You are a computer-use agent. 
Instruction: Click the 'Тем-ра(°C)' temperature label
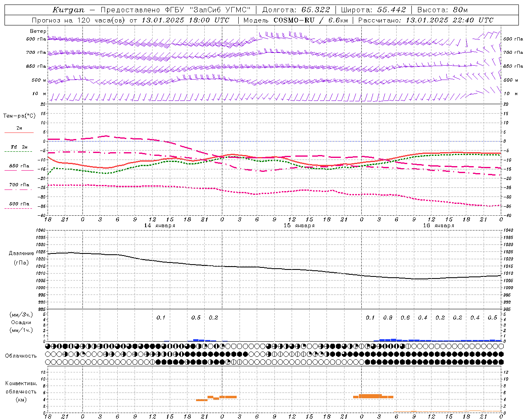19,116
